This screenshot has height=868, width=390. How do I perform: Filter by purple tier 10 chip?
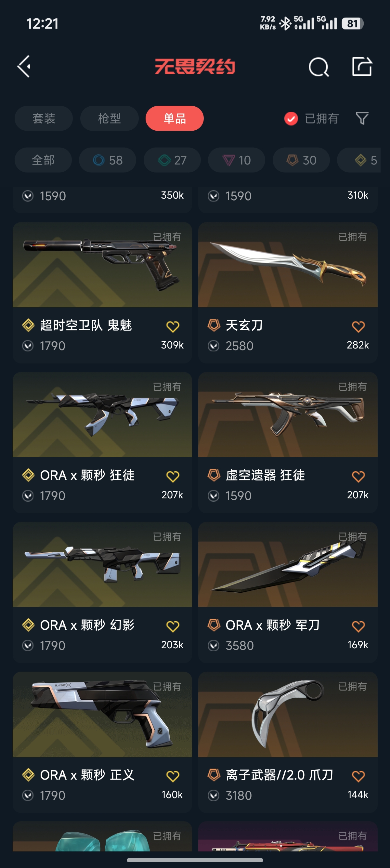coord(236,160)
